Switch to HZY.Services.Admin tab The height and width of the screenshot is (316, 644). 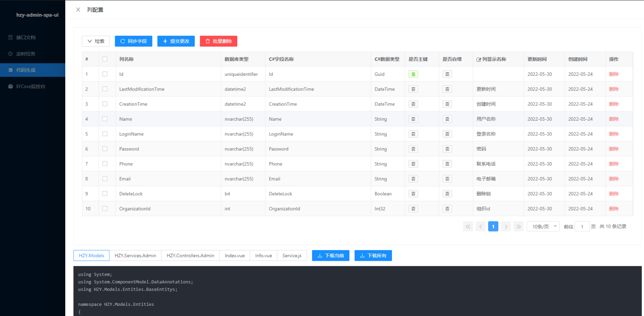point(135,256)
